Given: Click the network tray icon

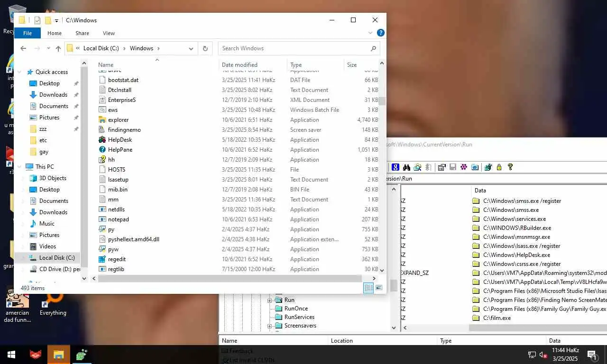Looking at the screenshot, I should pyautogui.click(x=532, y=355).
